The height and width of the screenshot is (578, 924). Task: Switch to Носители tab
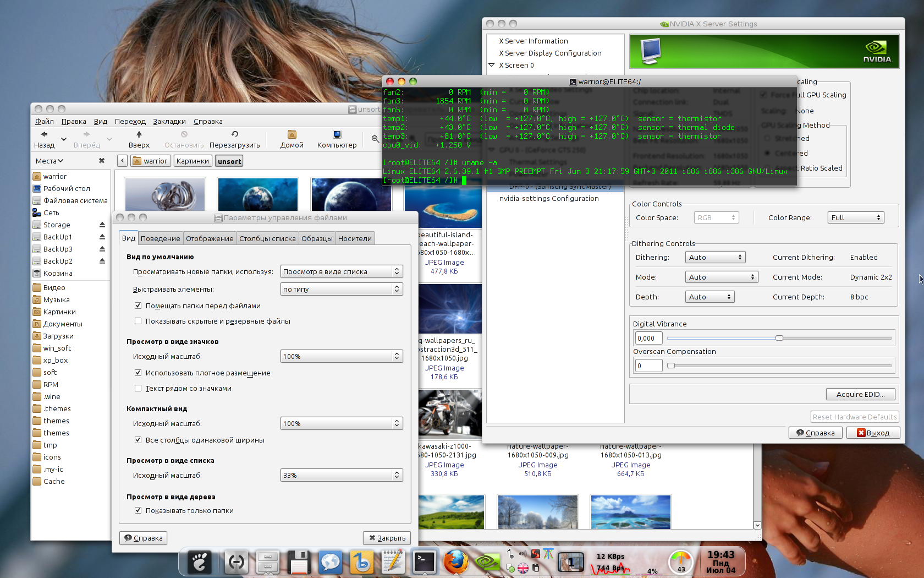[x=355, y=238]
